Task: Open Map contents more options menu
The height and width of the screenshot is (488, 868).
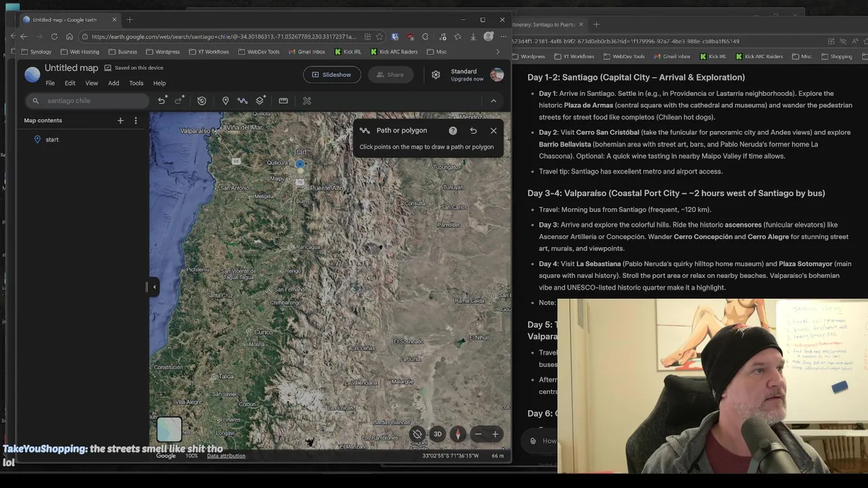Action: coord(136,121)
